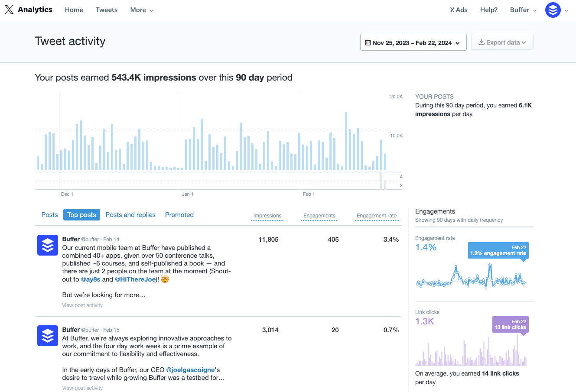The width and height of the screenshot is (576, 392).
Task: Click Buffer name on Feb 15 post
Action: click(x=71, y=330)
